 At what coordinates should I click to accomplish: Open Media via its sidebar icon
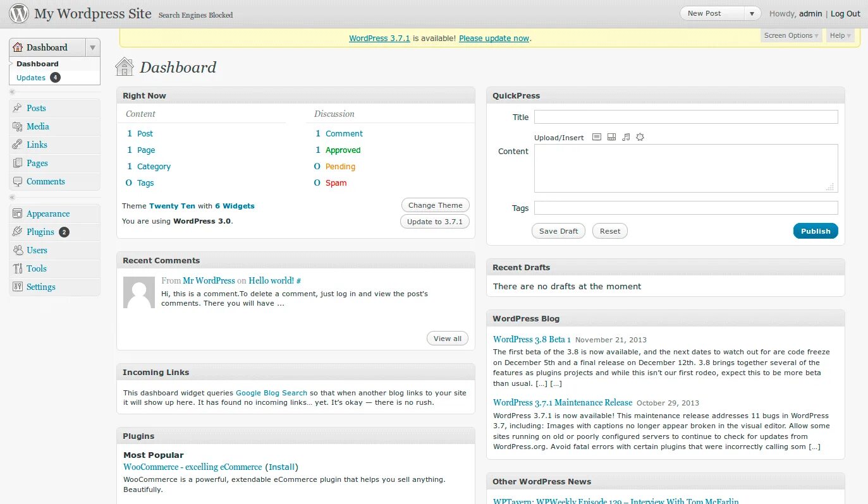18,126
